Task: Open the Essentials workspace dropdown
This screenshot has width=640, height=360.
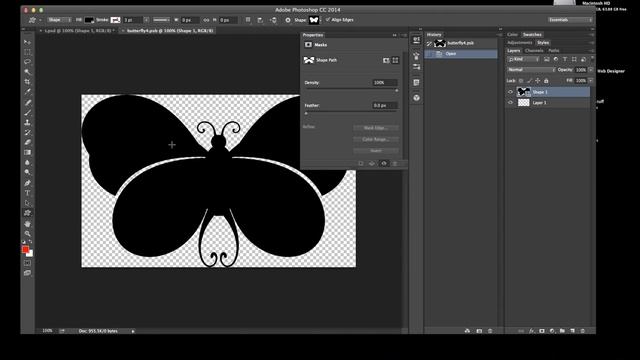Action: pyautogui.click(x=570, y=20)
